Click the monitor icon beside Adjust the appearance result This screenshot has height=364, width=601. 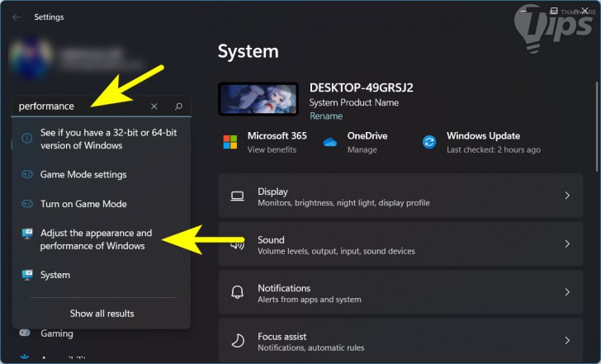tap(27, 234)
